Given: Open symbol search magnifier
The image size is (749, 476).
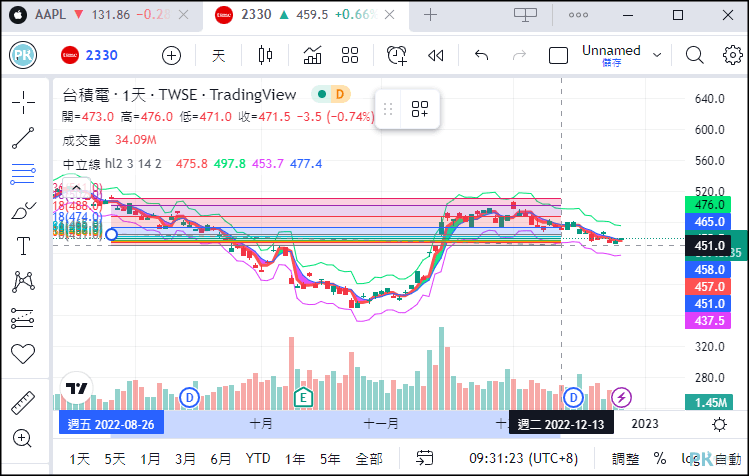Looking at the screenshot, I should [x=694, y=55].
